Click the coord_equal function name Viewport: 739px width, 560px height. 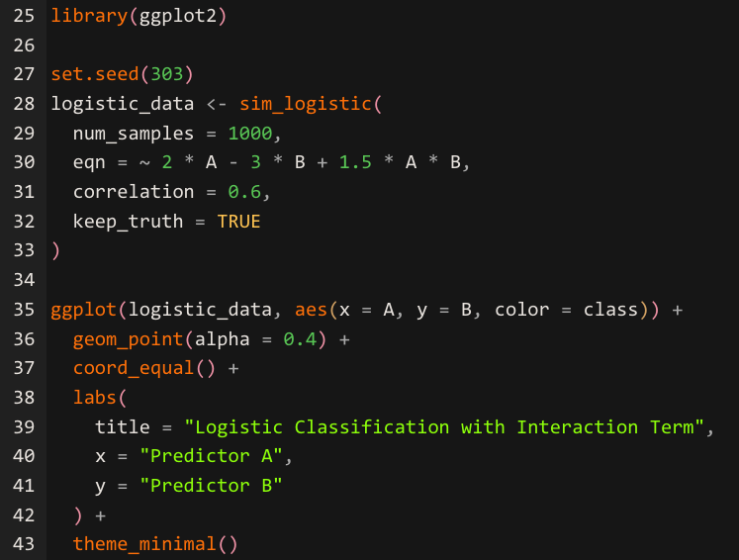pos(134,368)
